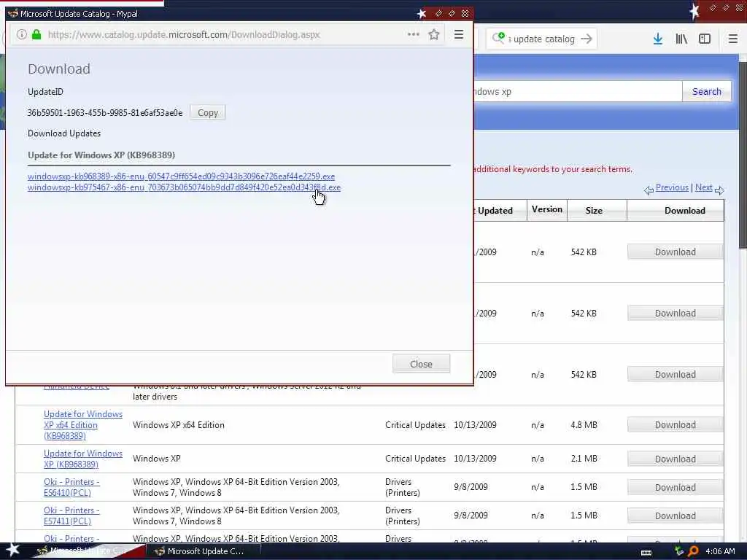Click the 4:06 AM taskbar clock
This screenshot has width=747, height=560.
(x=720, y=551)
